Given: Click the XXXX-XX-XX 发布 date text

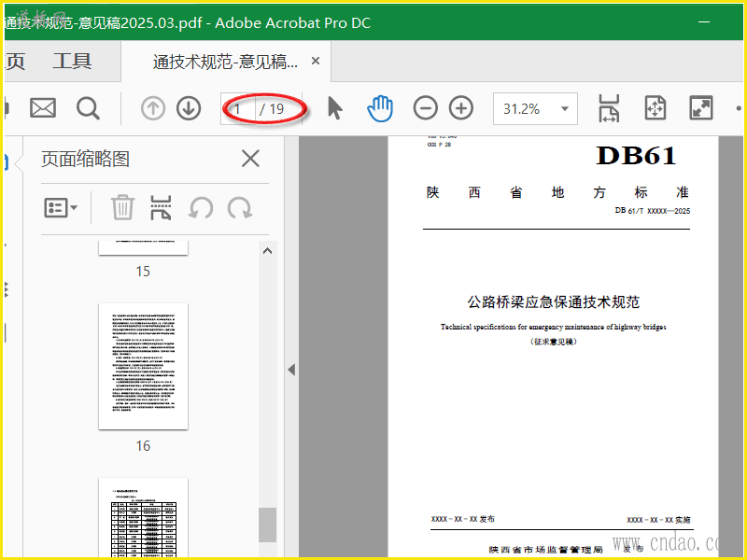Looking at the screenshot, I should pos(462,519).
